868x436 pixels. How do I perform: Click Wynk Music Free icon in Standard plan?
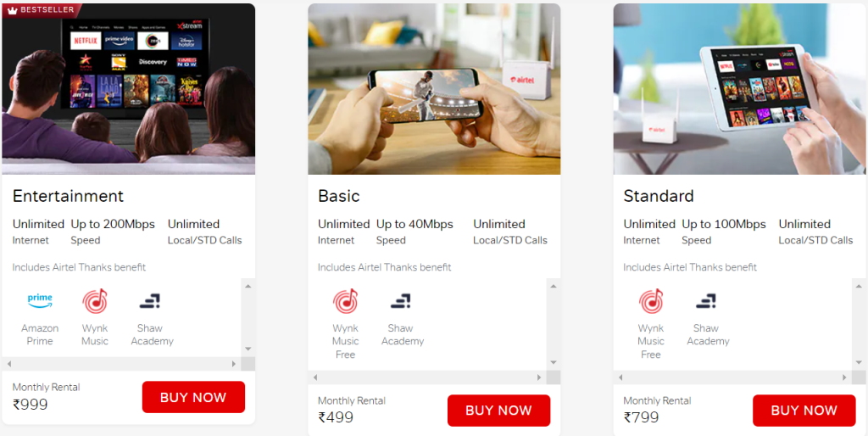click(651, 301)
